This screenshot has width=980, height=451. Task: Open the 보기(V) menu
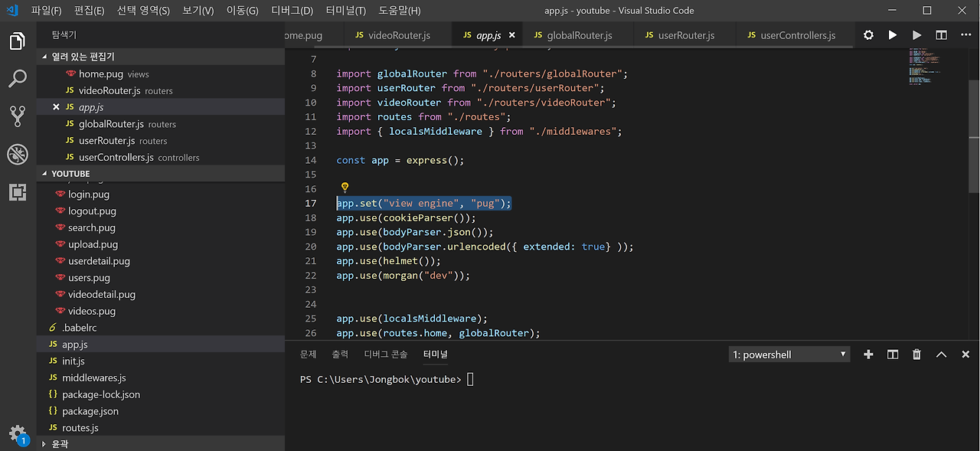198,11
